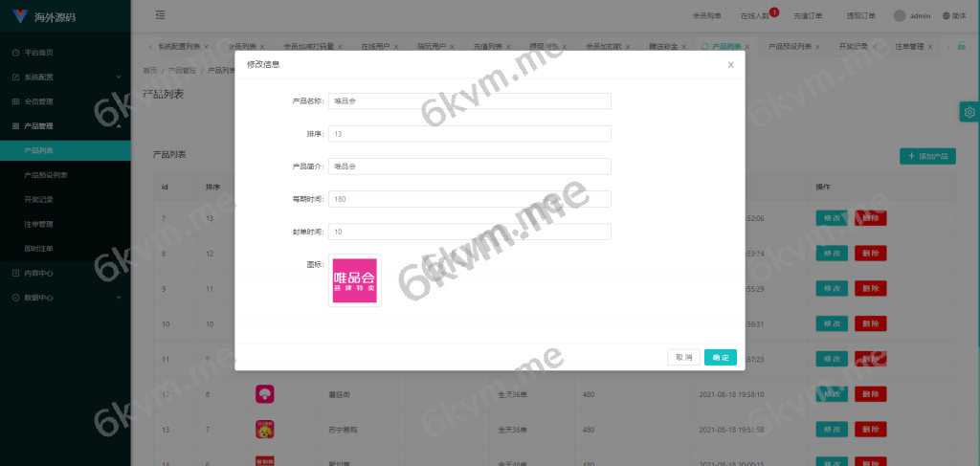Click the 蘑菇街 product icon
The height and width of the screenshot is (466, 980).
265,394
